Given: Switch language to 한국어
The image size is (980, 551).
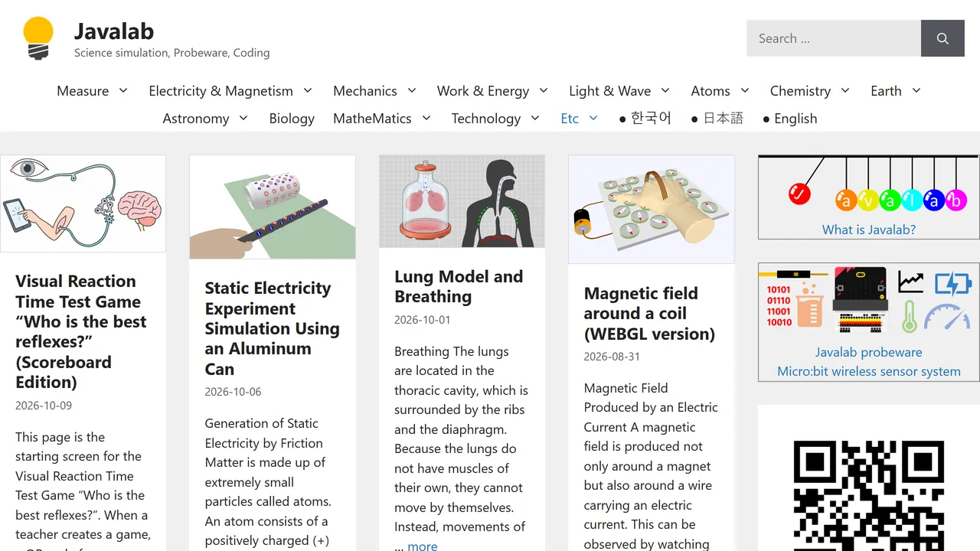Looking at the screenshot, I should click(645, 119).
